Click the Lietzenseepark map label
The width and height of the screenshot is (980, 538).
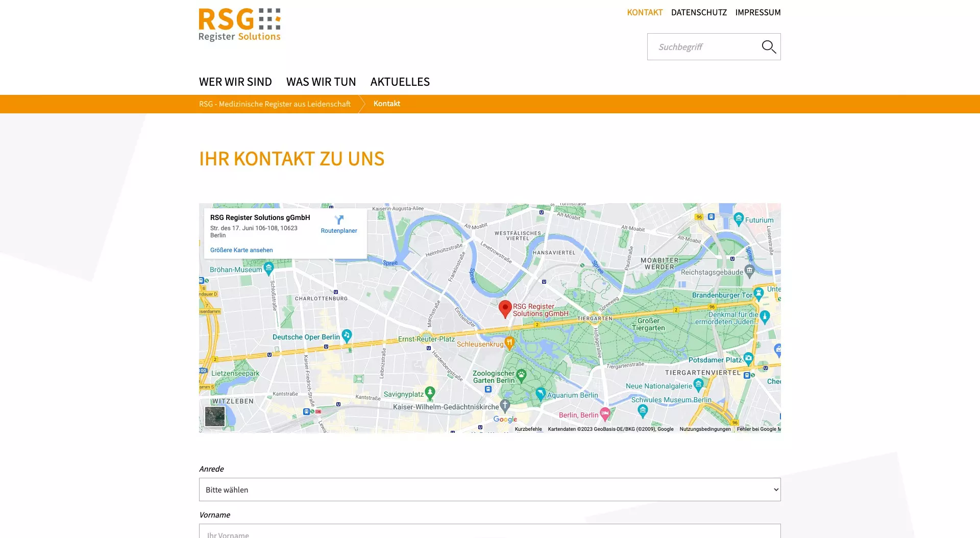235,374
